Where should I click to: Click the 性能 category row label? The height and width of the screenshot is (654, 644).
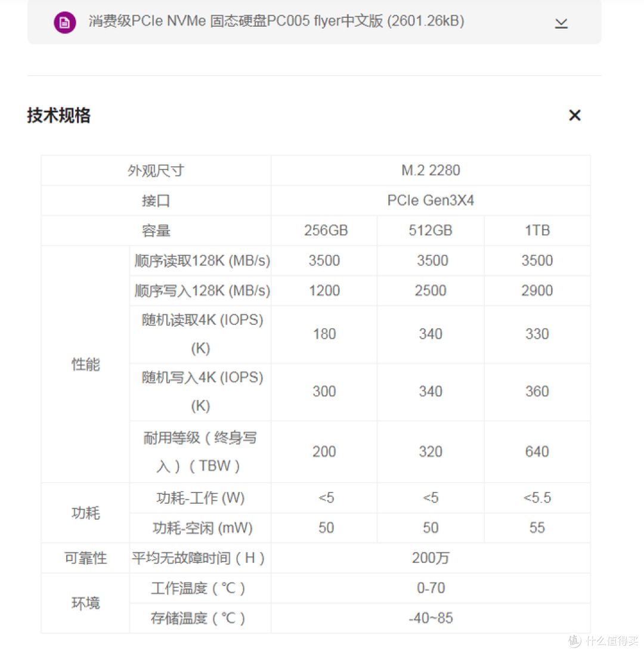click(x=85, y=365)
